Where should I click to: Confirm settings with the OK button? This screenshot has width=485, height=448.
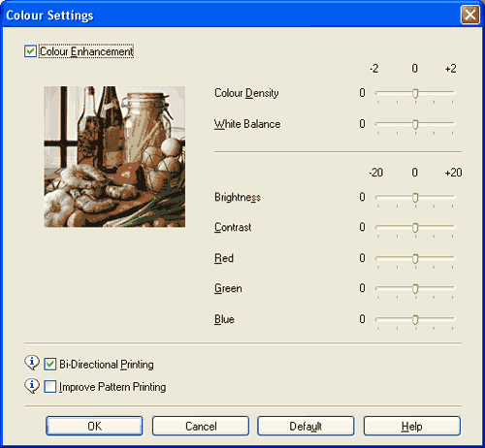pyautogui.click(x=94, y=426)
